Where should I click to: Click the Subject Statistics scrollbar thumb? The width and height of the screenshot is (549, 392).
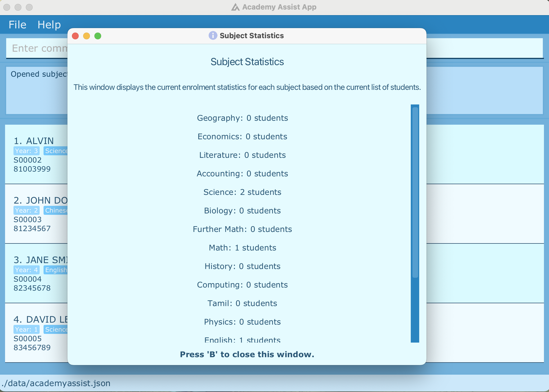point(415,193)
